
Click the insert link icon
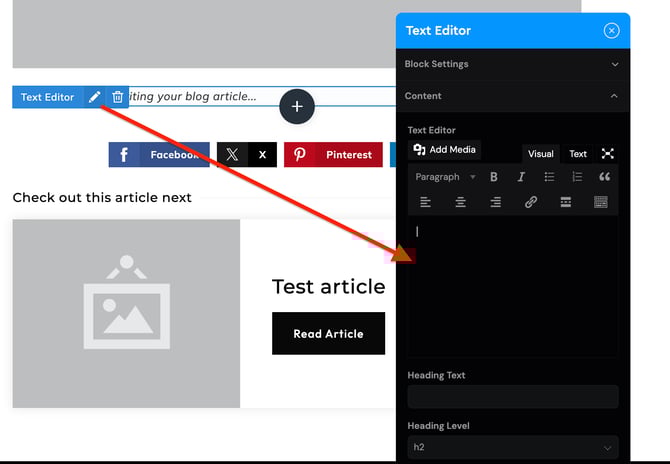coord(531,202)
